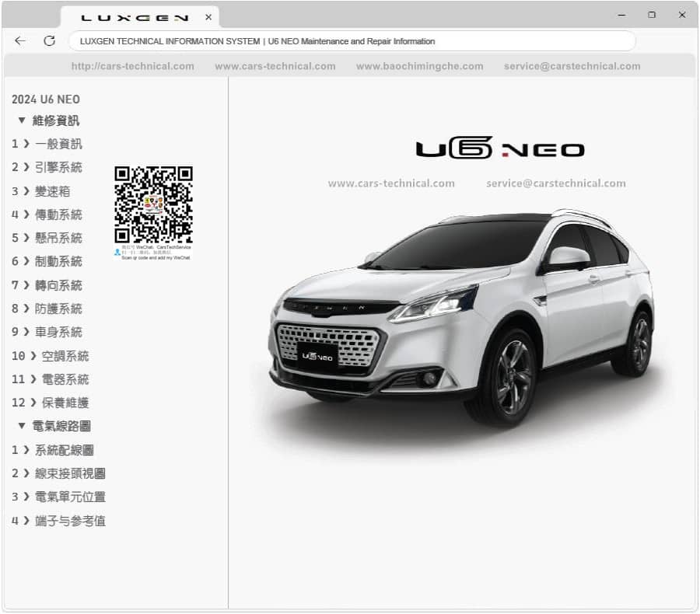This screenshot has height=614, width=700.
Task: Open http://cars-technical.com link in header
Action: [x=132, y=66]
